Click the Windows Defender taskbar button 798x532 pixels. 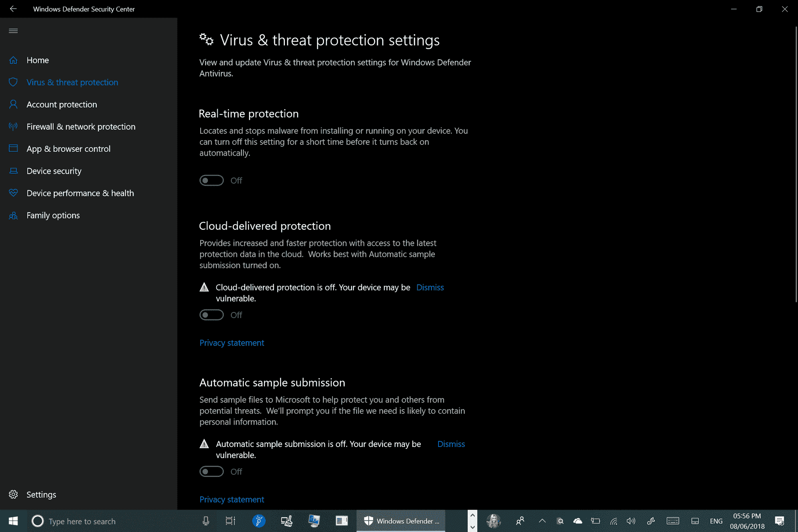click(x=401, y=521)
